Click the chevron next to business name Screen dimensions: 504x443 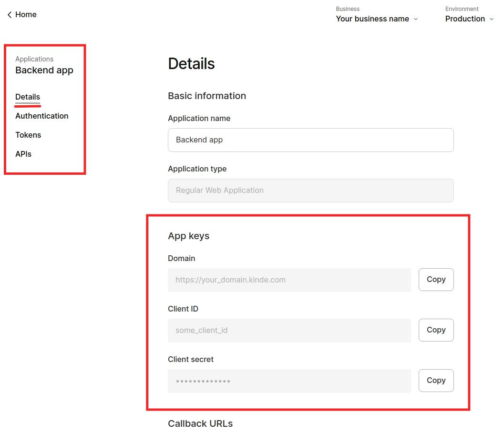pos(416,19)
